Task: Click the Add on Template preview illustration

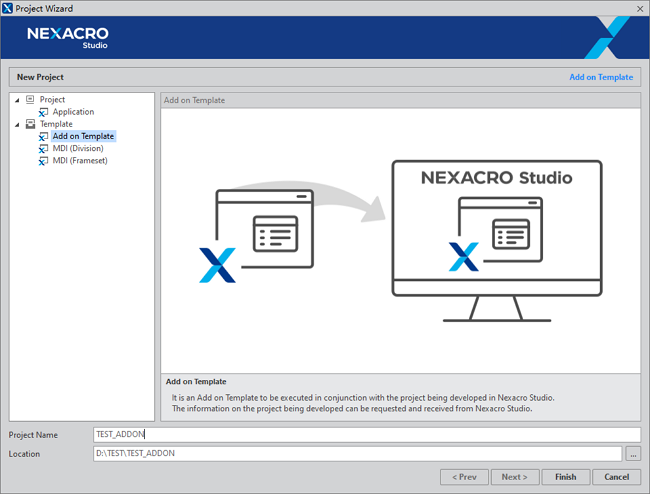Action: 400,238
